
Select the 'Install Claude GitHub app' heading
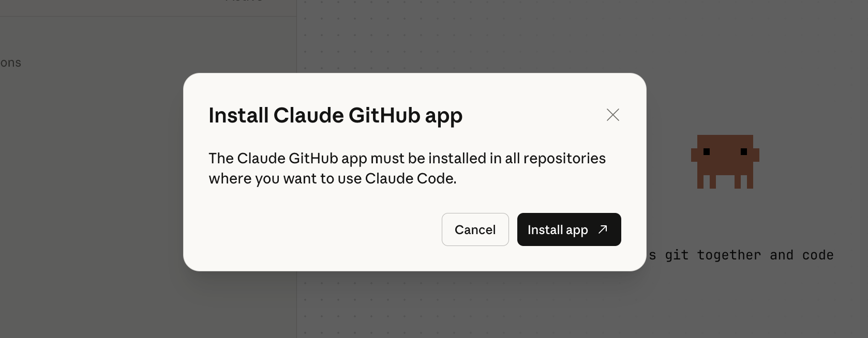(336, 116)
